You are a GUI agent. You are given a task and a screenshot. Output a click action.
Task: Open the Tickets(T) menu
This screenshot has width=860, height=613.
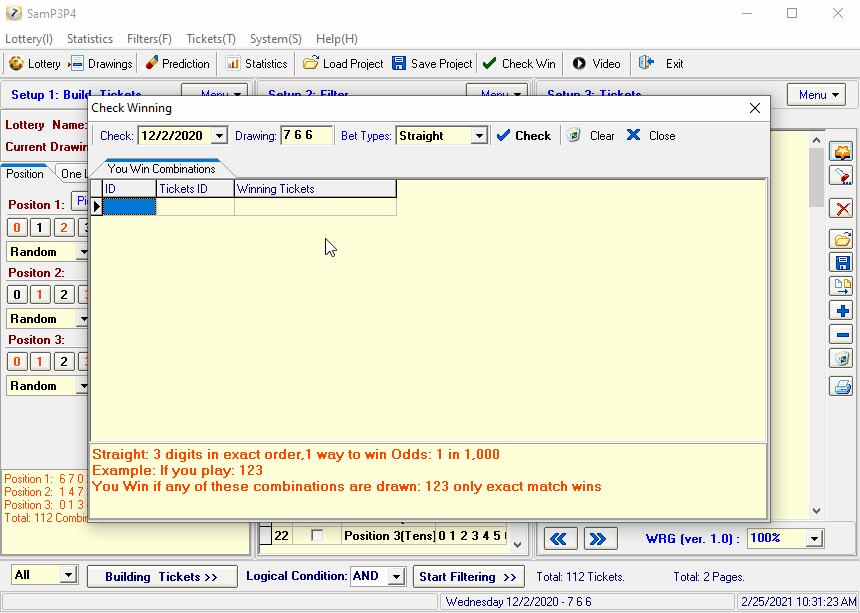[211, 39]
